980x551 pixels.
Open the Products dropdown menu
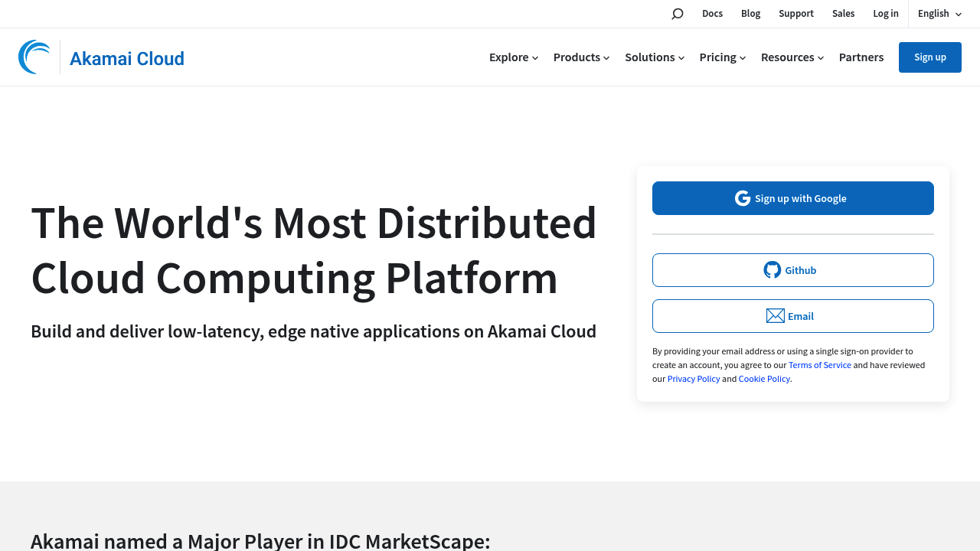pyautogui.click(x=580, y=57)
